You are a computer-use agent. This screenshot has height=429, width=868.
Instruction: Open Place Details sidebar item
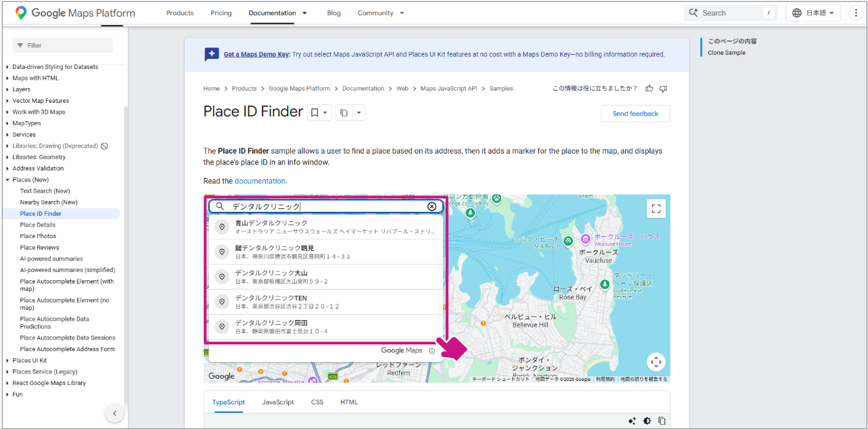[x=38, y=225]
